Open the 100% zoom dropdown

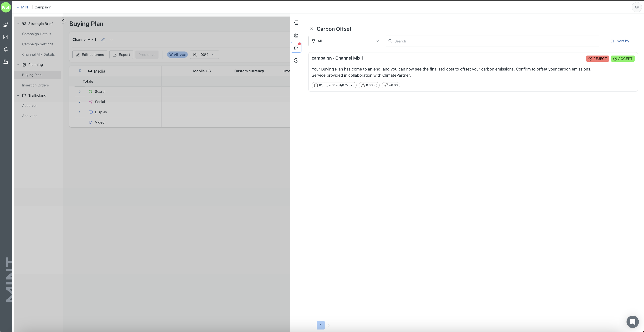coord(204,55)
